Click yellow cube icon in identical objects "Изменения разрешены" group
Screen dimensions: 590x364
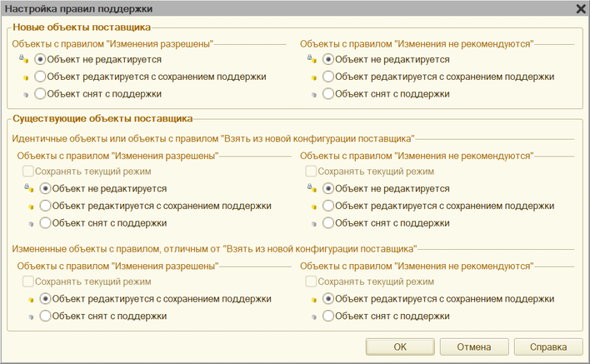(31, 207)
